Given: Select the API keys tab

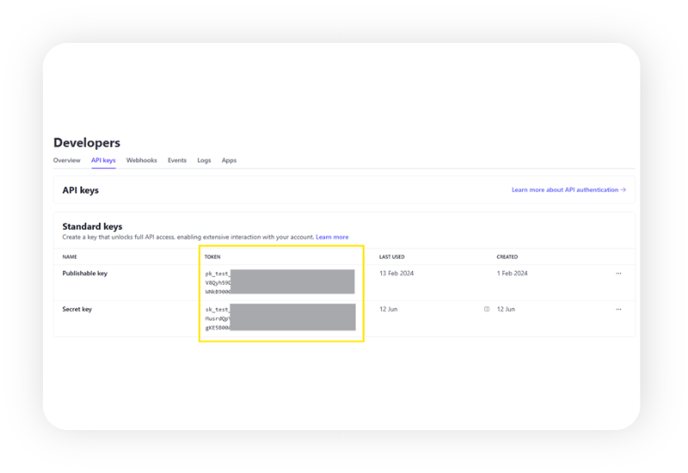Looking at the screenshot, I should tap(103, 160).
